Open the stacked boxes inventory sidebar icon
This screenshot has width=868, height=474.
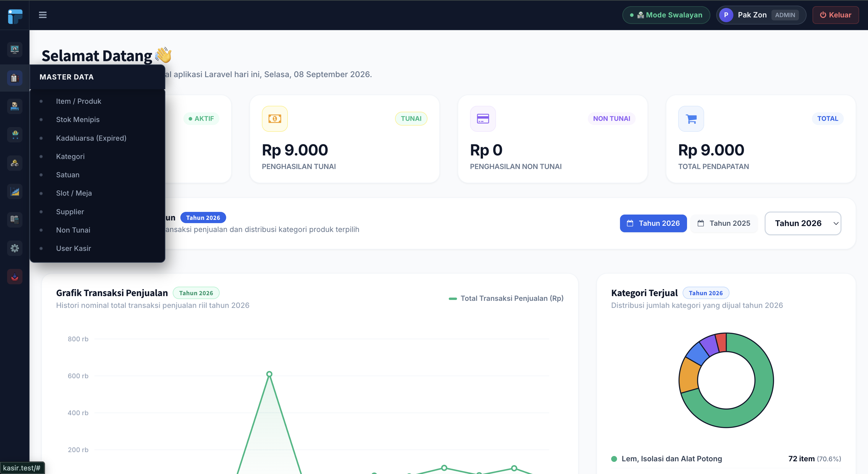coord(14,163)
